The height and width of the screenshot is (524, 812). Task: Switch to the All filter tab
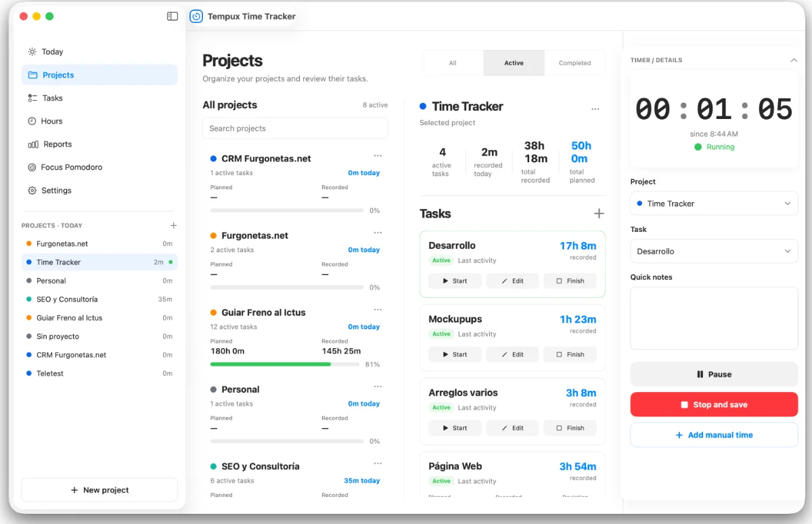coord(453,63)
